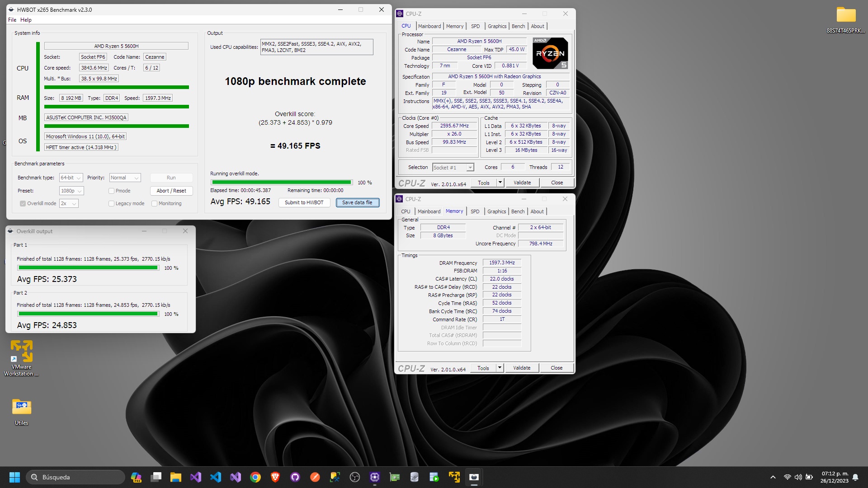Open Google Chrome from the taskbar

point(255,477)
